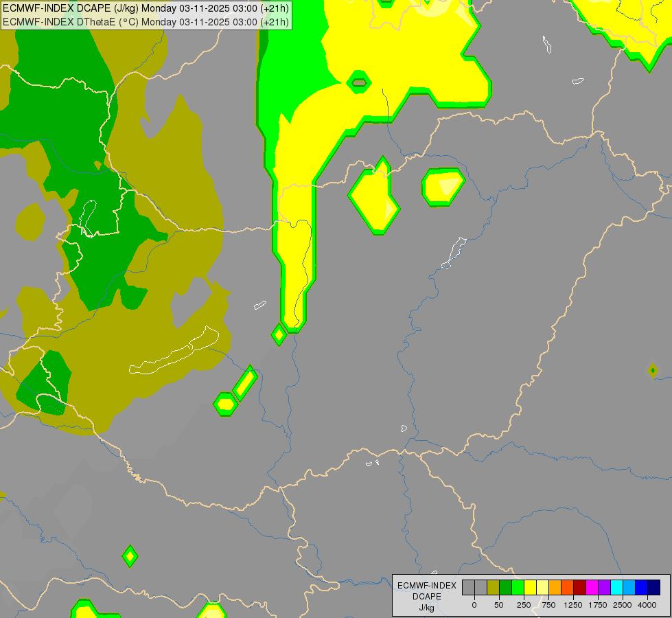The height and width of the screenshot is (618, 672).
Task: Click the pure blue legend swatch
Action: point(642,588)
